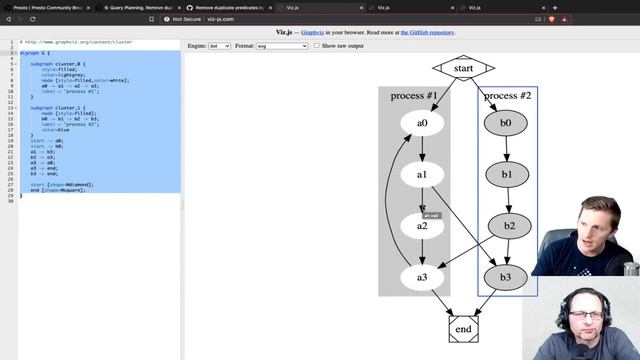
Task: Open the Engine dropdown
Action: [219, 46]
